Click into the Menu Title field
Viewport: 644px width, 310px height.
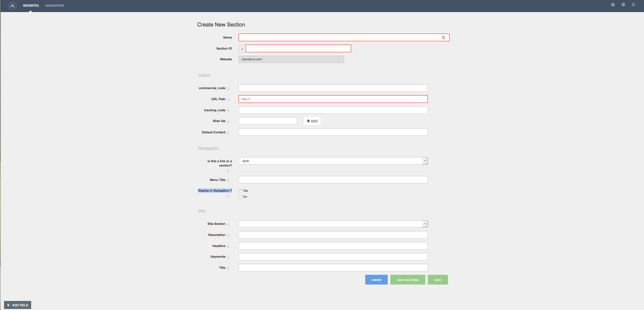pyautogui.click(x=333, y=180)
